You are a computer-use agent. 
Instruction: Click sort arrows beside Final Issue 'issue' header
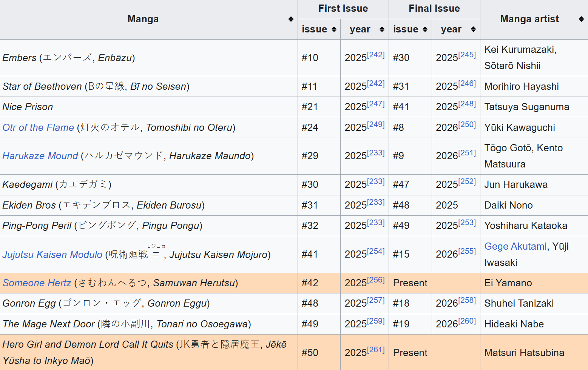click(425, 29)
